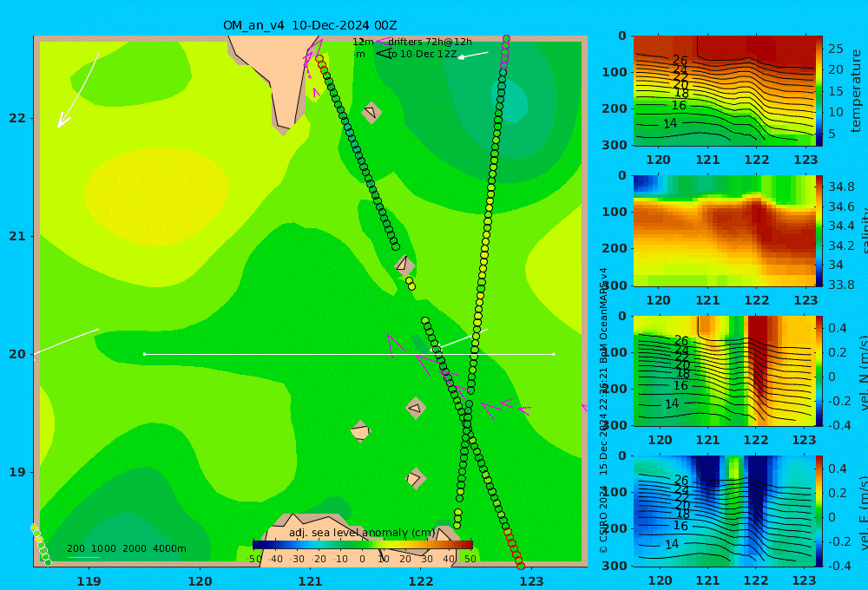Click the '12m' legend text
The width and height of the screenshot is (868, 590).
363,42
